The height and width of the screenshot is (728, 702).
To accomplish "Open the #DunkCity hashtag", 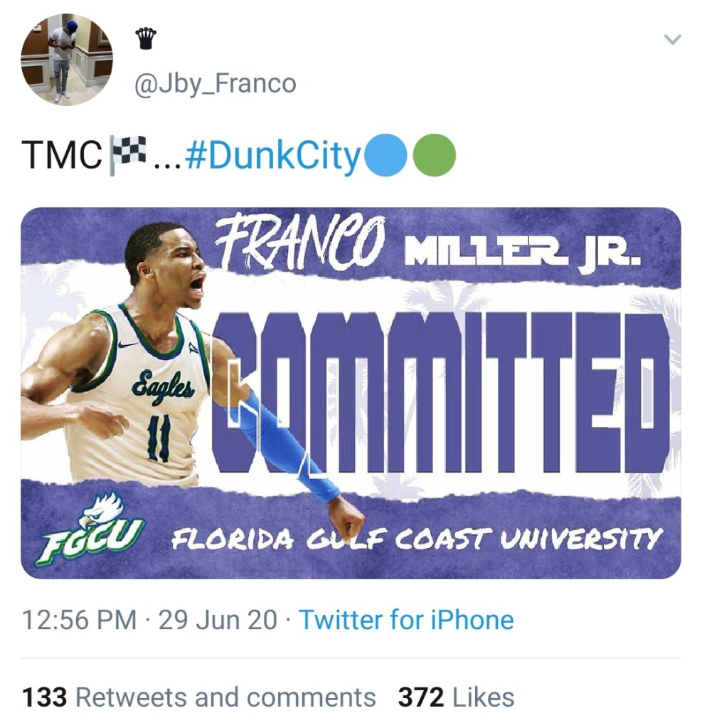I will point(274,154).
